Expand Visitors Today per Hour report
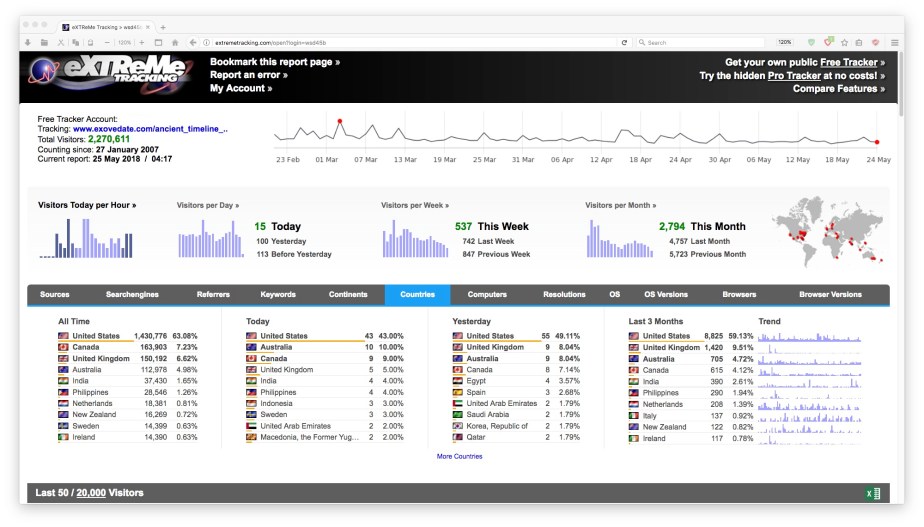Image resolution: width=924 pixels, height=527 pixels. 87,205
